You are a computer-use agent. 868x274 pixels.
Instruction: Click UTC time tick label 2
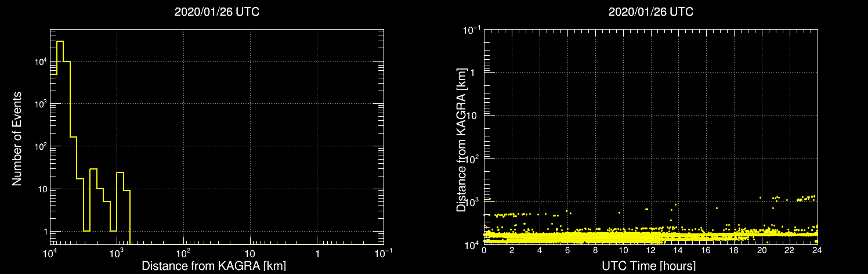512,250
